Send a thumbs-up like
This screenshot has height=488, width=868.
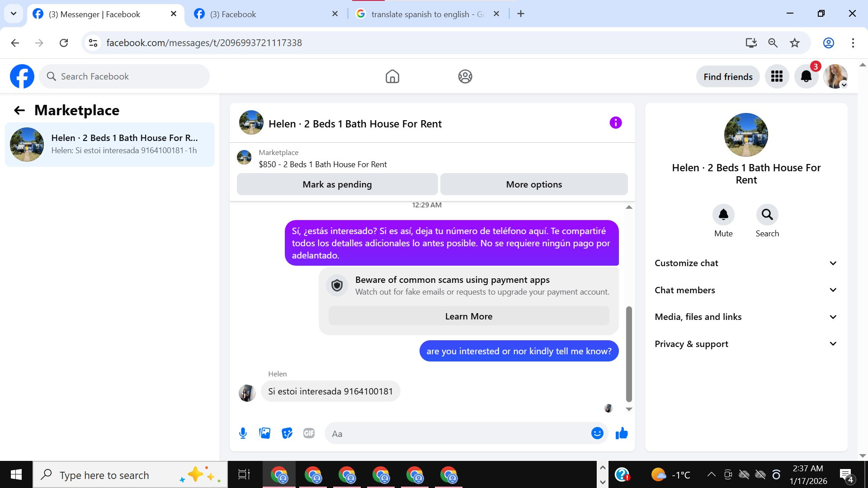pyautogui.click(x=622, y=433)
